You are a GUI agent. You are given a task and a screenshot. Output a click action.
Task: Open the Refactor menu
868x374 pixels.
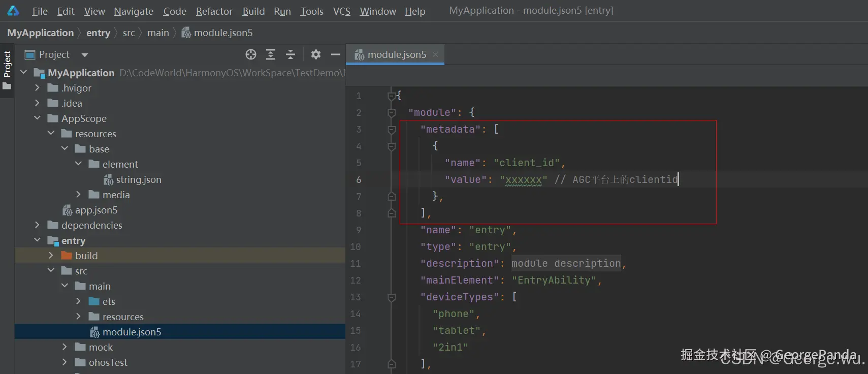(214, 11)
